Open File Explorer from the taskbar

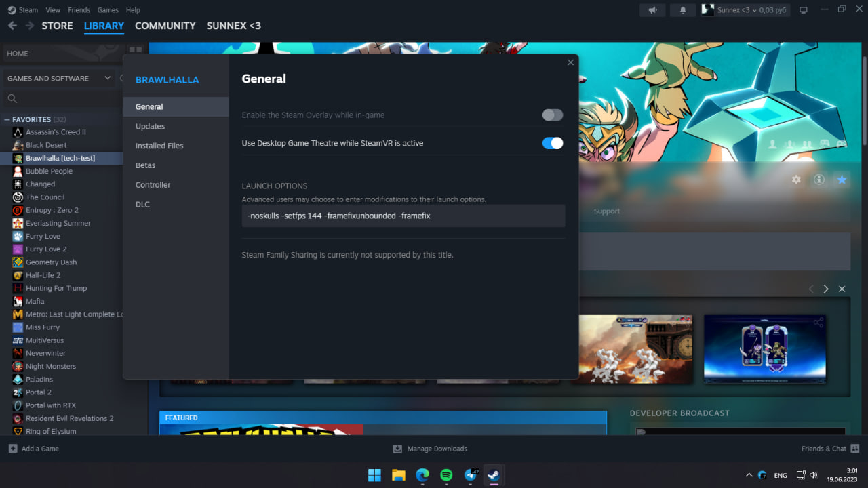tap(399, 475)
